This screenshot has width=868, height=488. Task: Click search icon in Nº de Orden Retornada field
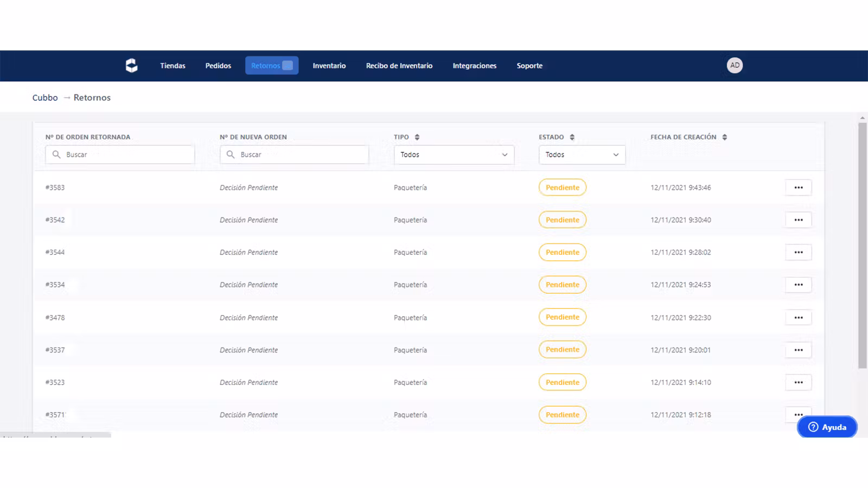[56, 155]
